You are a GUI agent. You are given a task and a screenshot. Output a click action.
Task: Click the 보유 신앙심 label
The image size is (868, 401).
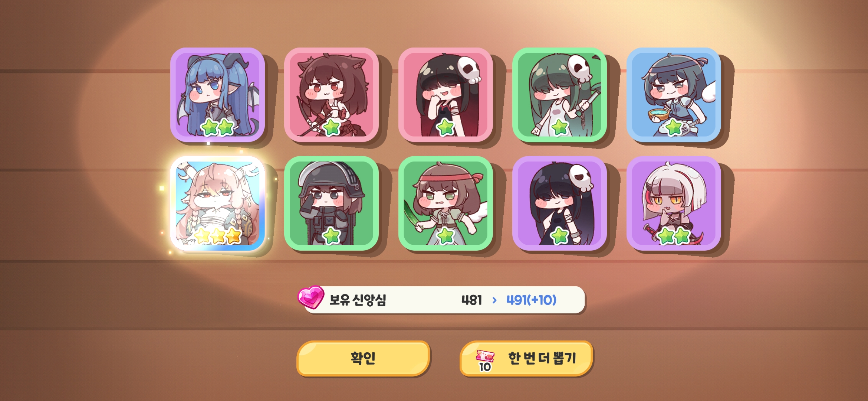click(x=358, y=300)
